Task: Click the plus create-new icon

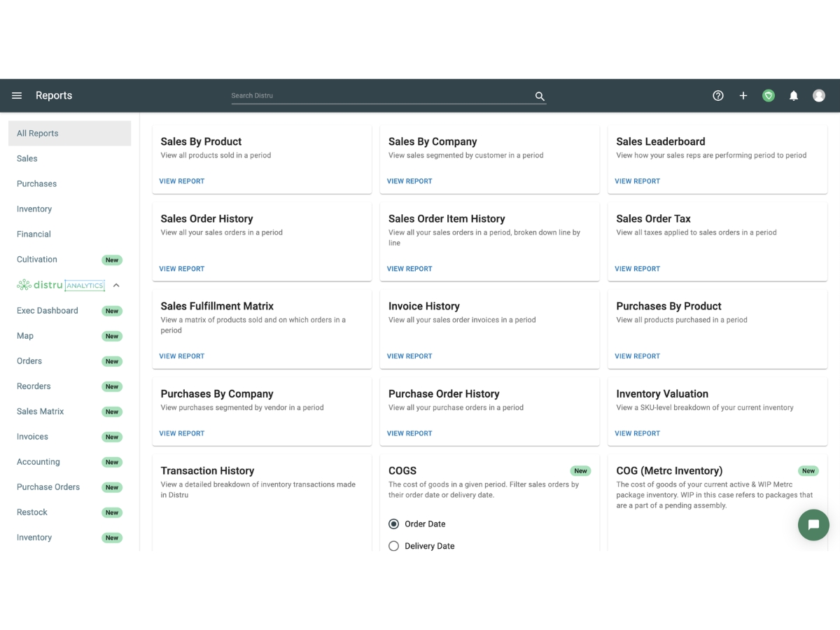Action: point(743,96)
